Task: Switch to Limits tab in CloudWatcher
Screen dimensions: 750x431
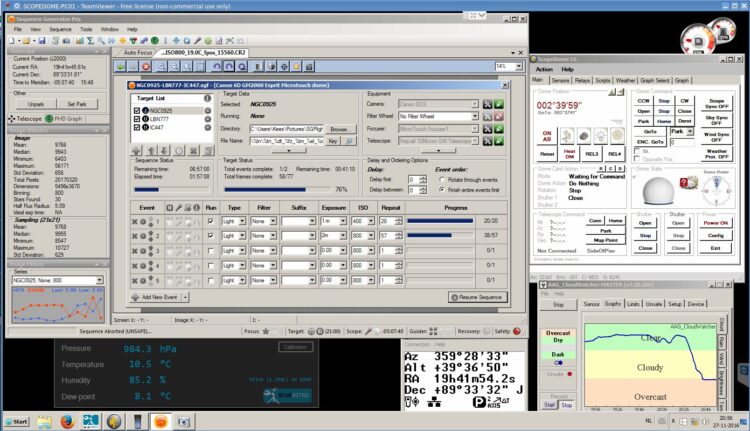Action: [633, 304]
